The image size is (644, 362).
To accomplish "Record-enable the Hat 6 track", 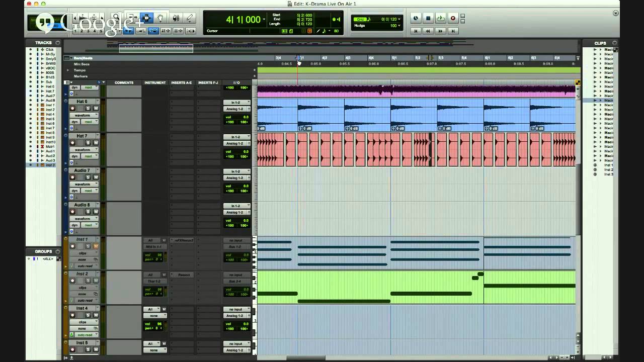I will click(72, 108).
